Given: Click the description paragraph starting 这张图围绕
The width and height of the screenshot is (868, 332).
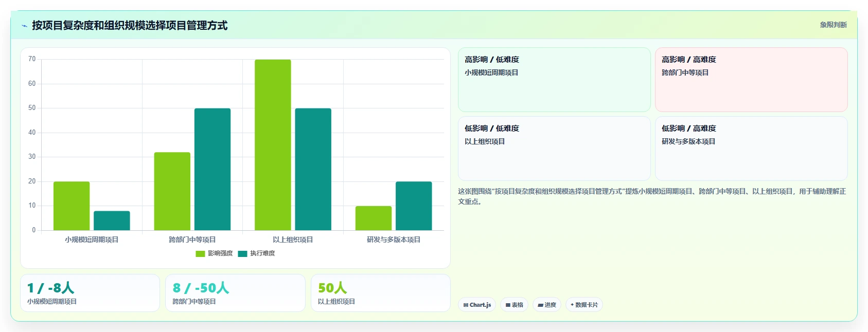Looking at the screenshot, I should (652, 196).
